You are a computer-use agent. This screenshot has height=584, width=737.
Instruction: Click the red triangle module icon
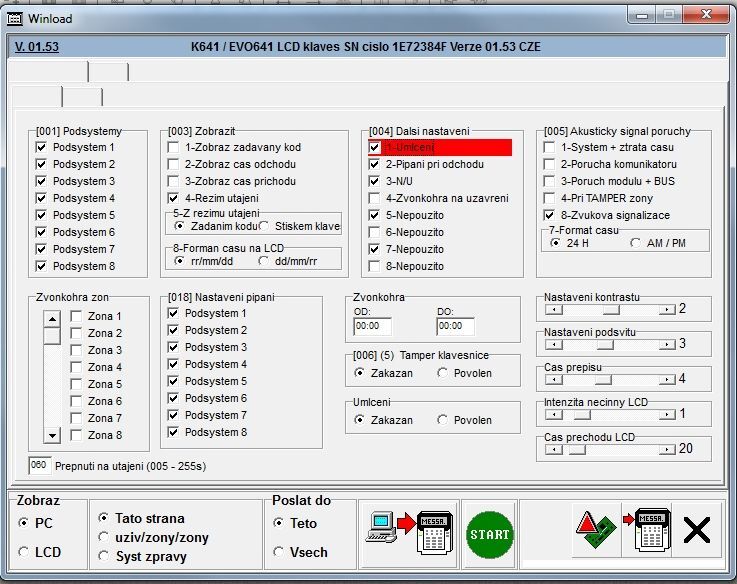[594, 535]
